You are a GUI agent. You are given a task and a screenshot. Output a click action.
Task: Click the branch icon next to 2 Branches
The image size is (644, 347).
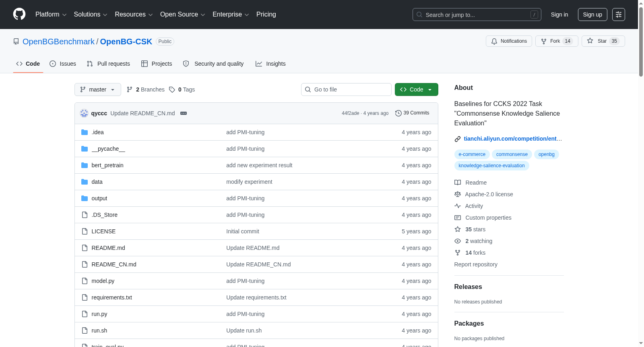click(130, 89)
